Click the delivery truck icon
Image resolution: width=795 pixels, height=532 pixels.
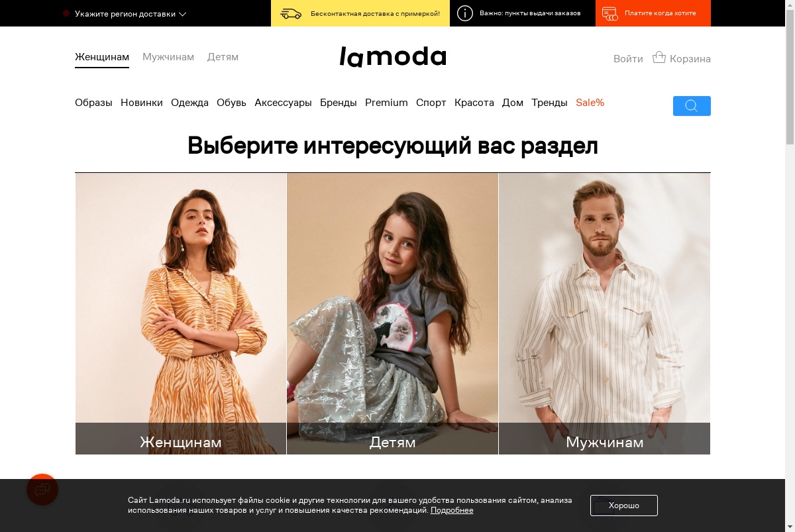[291, 13]
